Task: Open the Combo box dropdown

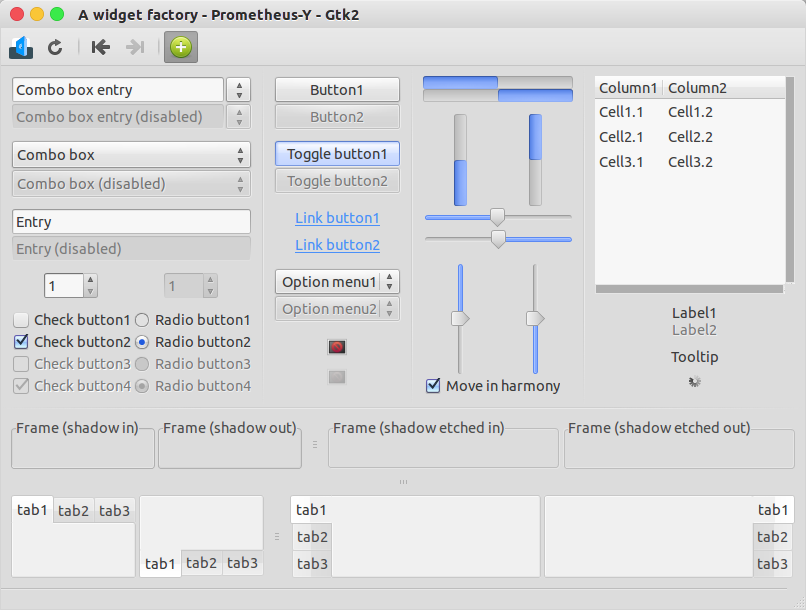Action: coord(131,155)
